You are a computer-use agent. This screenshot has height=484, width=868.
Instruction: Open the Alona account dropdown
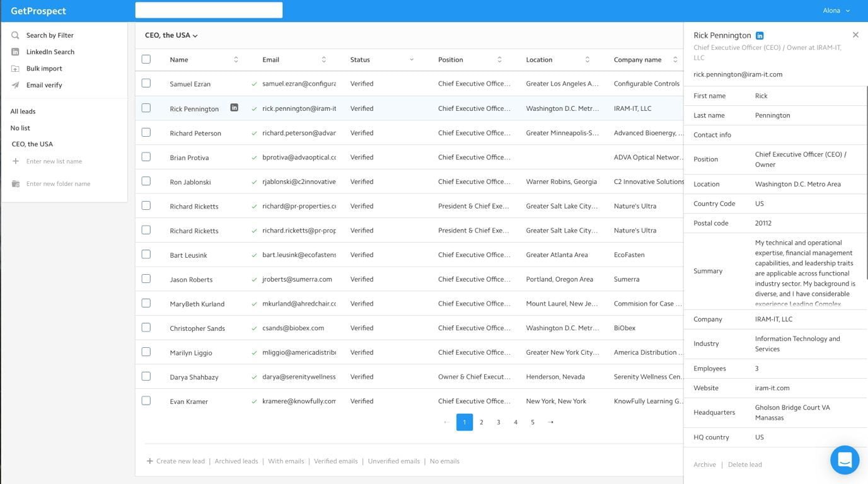[836, 11]
